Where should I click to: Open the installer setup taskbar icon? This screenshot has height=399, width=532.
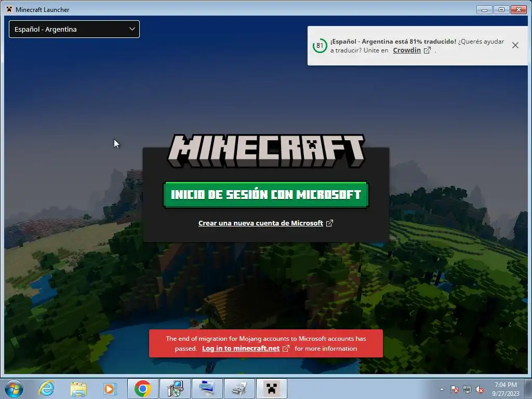pos(175,389)
